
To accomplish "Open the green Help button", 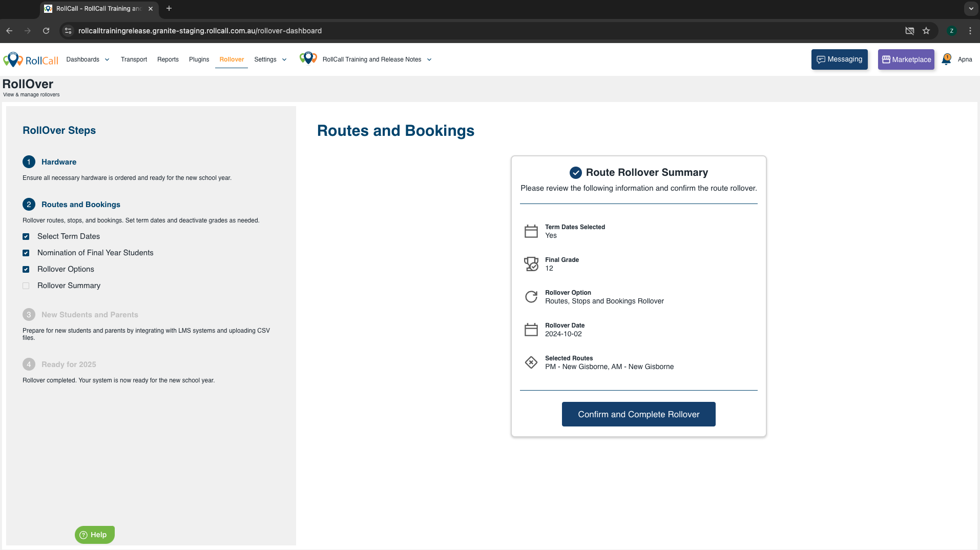I will click(95, 535).
